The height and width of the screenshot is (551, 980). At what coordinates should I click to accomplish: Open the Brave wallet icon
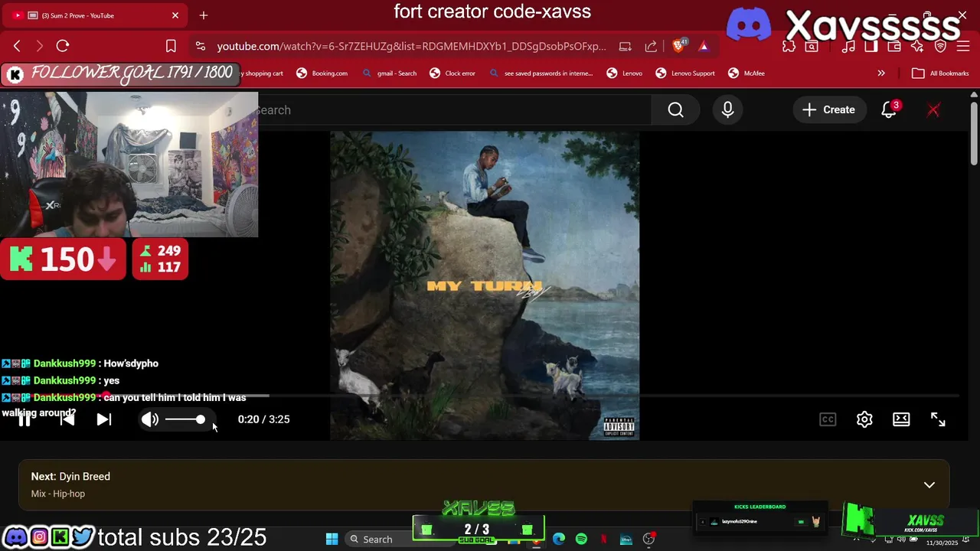pos(893,46)
